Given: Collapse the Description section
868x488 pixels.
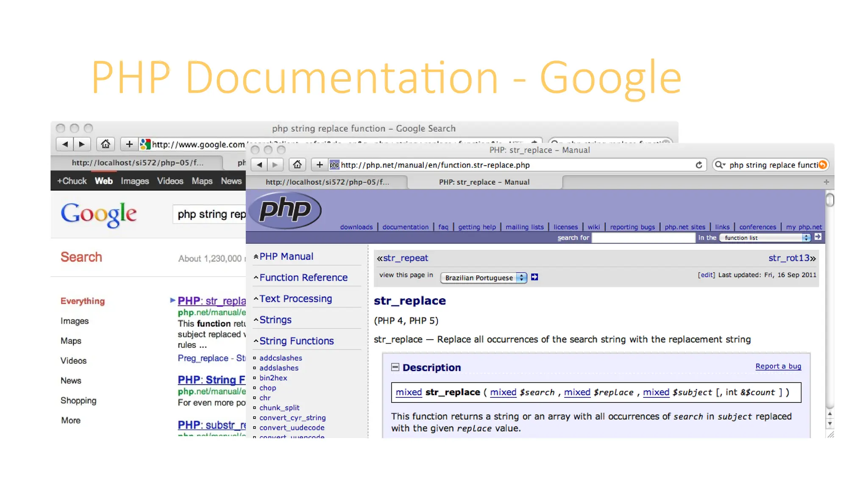Looking at the screenshot, I should (395, 367).
